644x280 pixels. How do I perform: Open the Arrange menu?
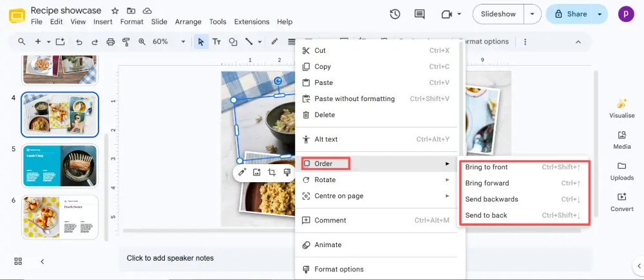(x=188, y=22)
